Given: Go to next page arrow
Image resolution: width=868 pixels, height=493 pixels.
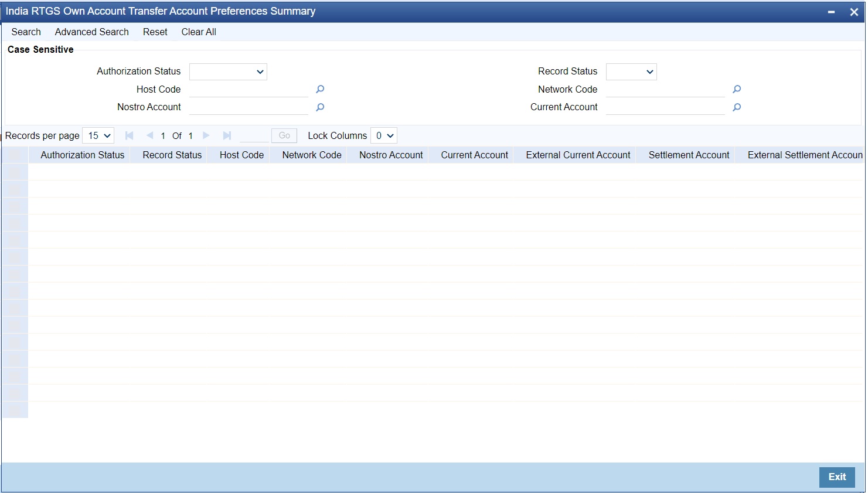Looking at the screenshot, I should [x=206, y=135].
